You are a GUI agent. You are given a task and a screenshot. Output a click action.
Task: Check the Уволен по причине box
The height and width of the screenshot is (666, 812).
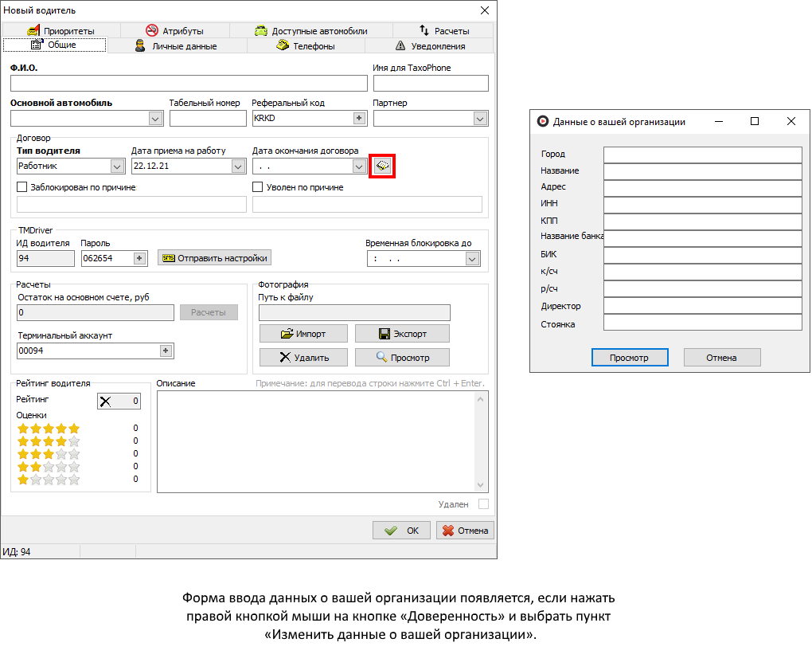(x=258, y=187)
